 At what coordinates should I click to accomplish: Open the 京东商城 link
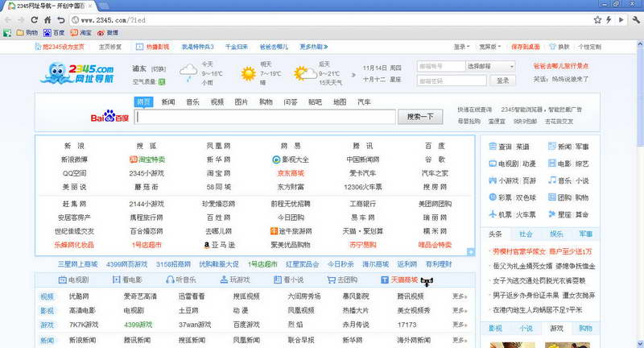(x=291, y=173)
